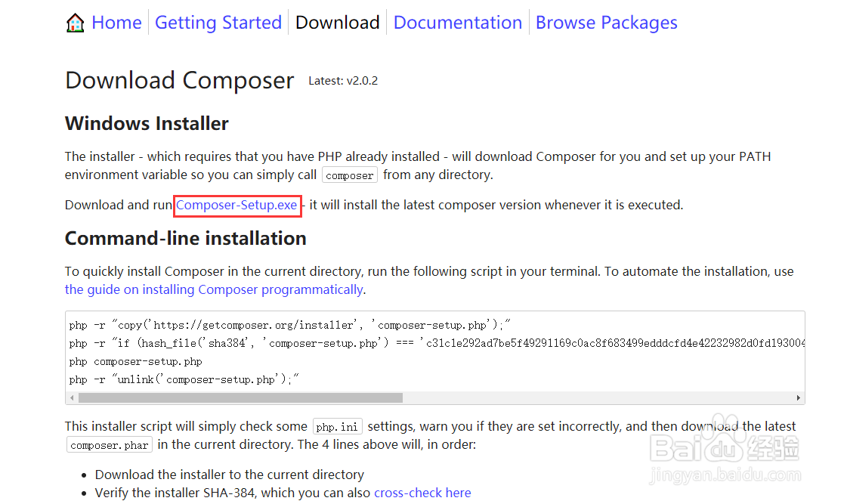Click the empty scrollbar track right side
This screenshot has height=504, width=847.
(598, 397)
